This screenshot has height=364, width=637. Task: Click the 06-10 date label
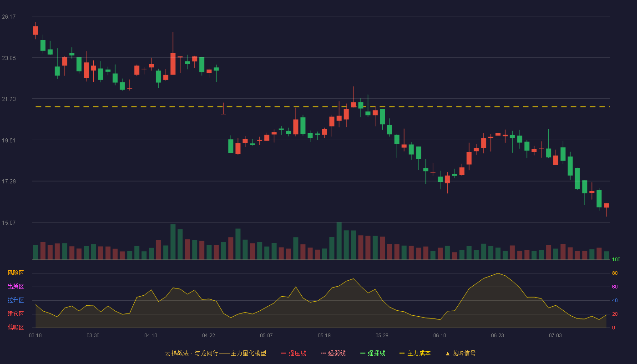pyautogui.click(x=440, y=335)
